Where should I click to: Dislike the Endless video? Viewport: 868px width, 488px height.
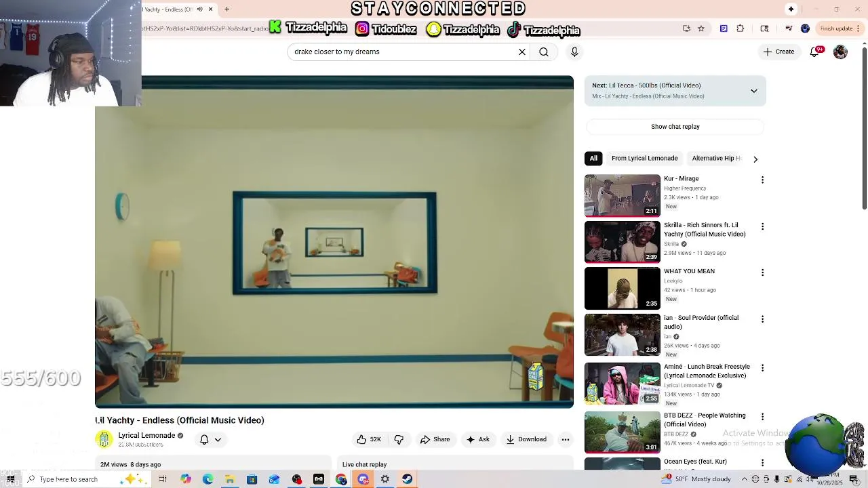coord(399,439)
